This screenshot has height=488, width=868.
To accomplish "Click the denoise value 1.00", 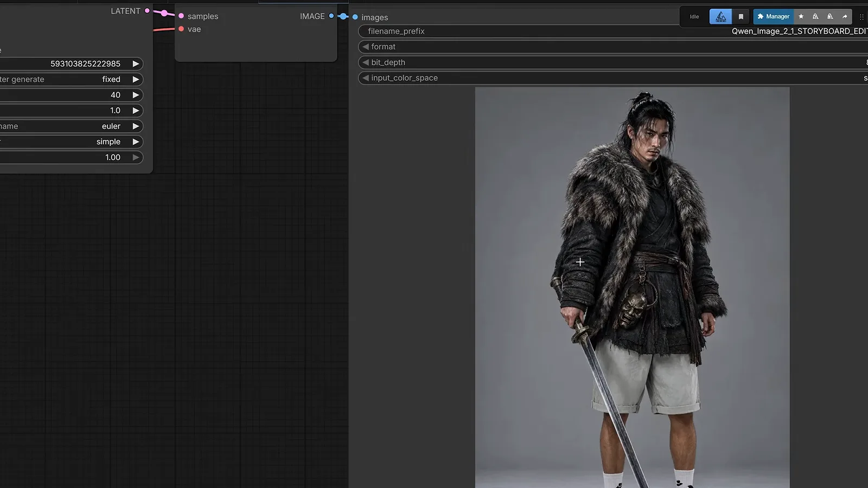I will click(113, 157).
